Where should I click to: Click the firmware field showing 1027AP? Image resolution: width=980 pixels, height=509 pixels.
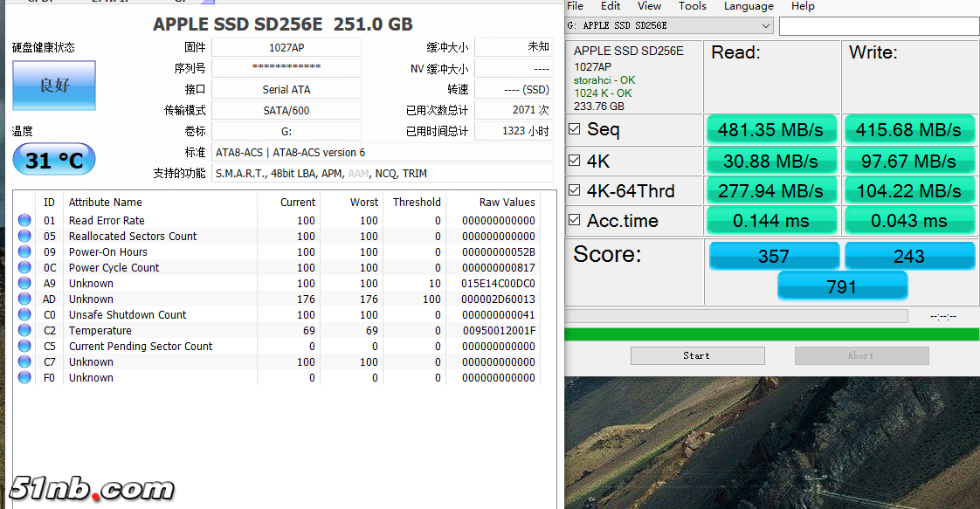point(286,47)
